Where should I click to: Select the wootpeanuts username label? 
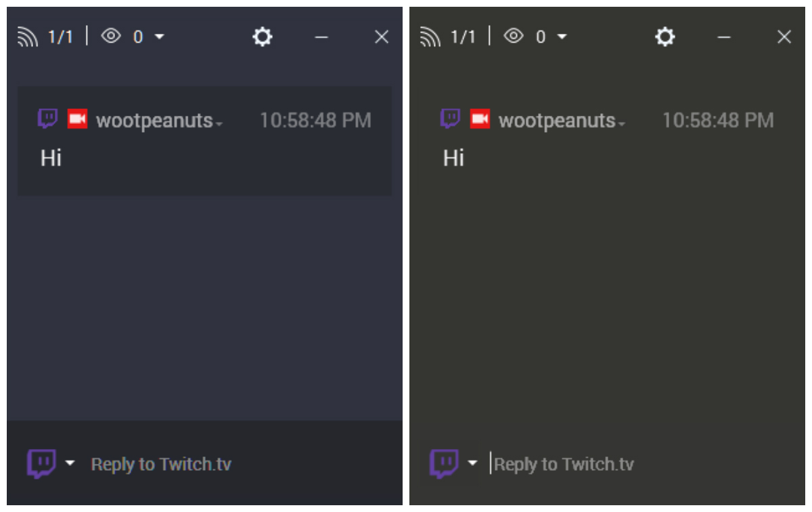point(156,119)
